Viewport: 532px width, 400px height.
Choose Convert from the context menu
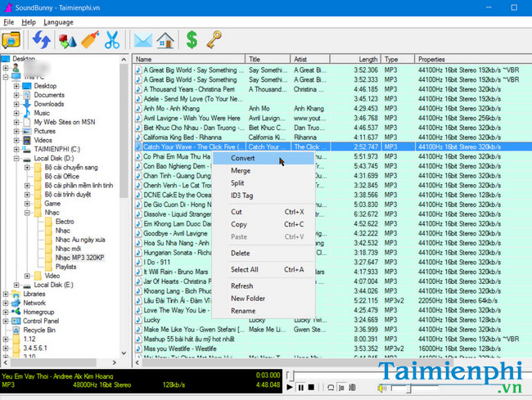pos(264,158)
